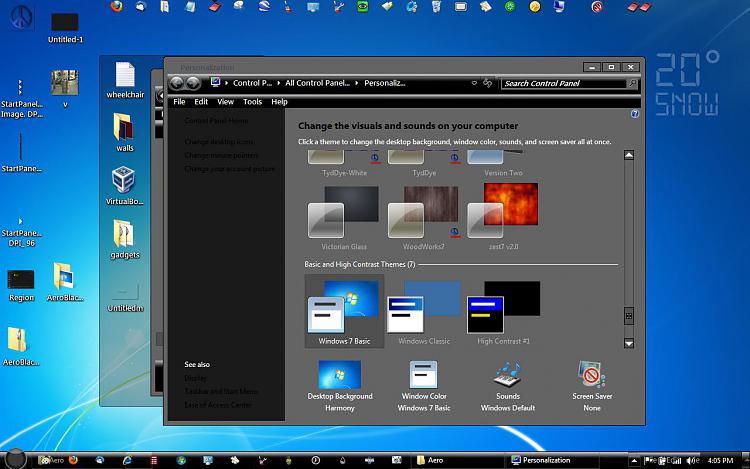The height and width of the screenshot is (469, 750).
Task: Select the wheelchair file on the desktop
Action: click(x=125, y=80)
